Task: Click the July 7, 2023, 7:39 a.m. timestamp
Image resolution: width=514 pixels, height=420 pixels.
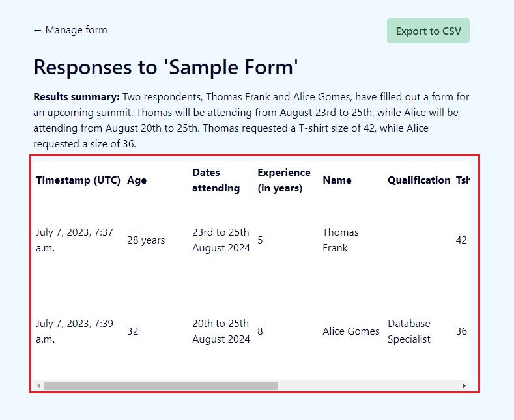Action: point(74,331)
